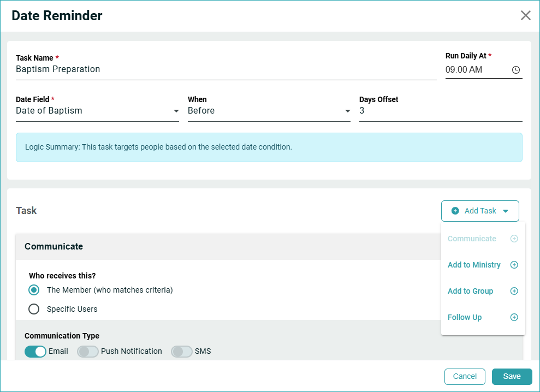Viewport: 540px width, 392px height.
Task: Click plus icon next to Add to Group
Action: click(x=514, y=291)
